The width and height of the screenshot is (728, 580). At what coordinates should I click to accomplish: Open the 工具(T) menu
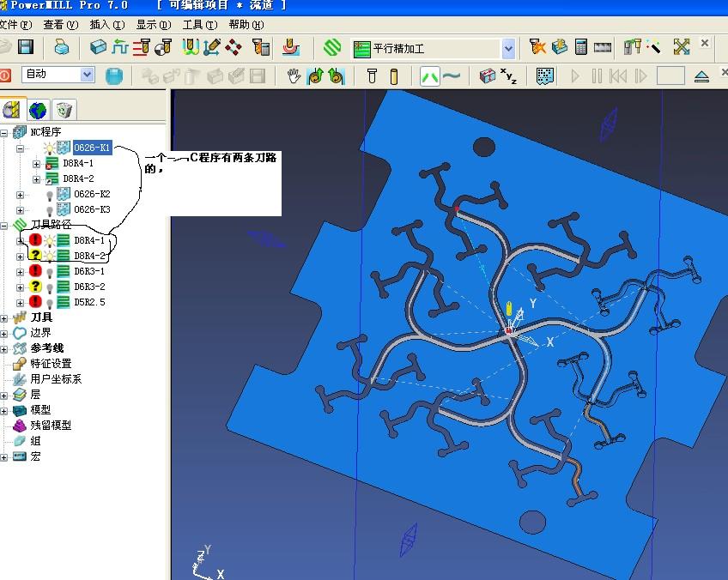point(200,25)
